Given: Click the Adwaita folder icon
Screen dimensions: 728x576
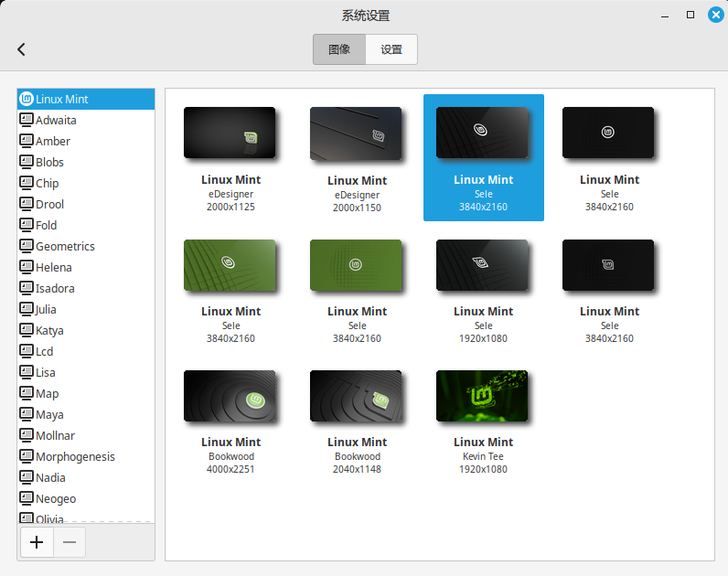Looking at the screenshot, I should tap(27, 120).
